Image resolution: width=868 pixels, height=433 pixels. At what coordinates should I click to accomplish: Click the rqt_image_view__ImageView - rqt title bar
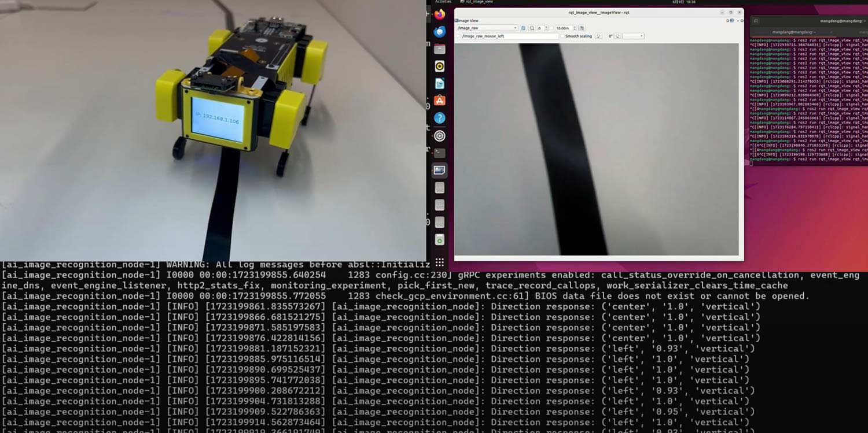[x=599, y=12]
